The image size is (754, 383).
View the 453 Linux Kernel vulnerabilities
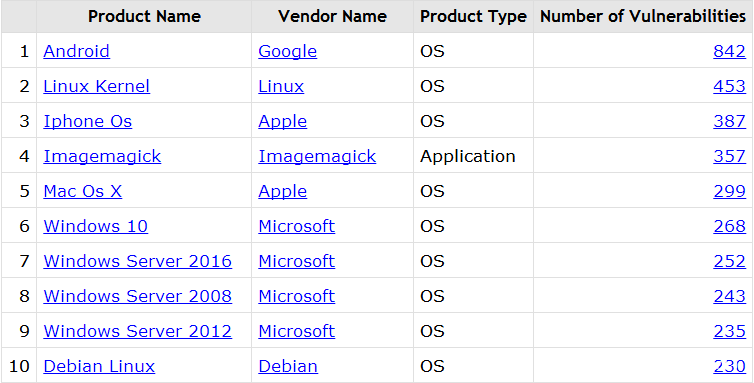click(729, 86)
